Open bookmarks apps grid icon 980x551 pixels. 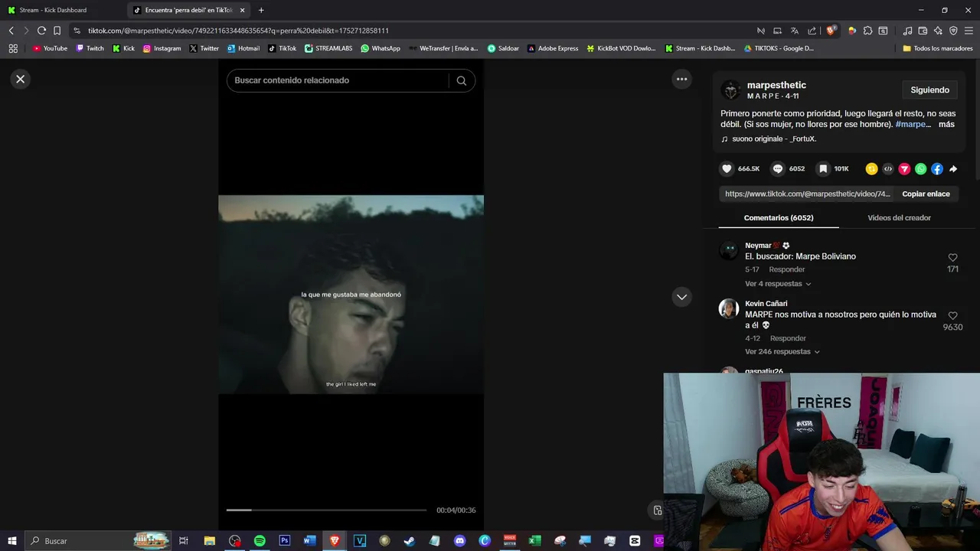coord(13,48)
